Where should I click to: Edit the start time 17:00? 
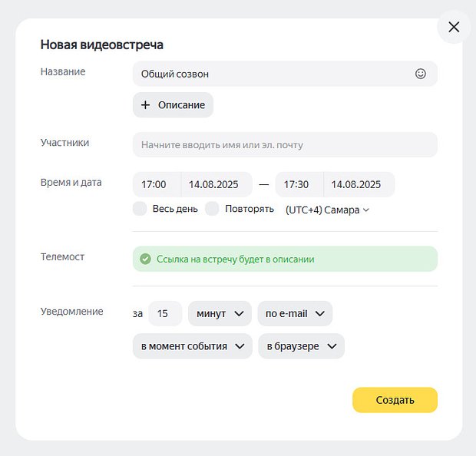click(157, 184)
